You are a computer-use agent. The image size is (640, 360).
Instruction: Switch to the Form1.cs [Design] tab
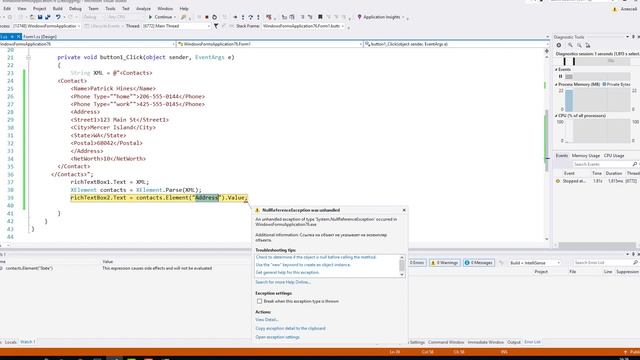pyautogui.click(x=40, y=37)
